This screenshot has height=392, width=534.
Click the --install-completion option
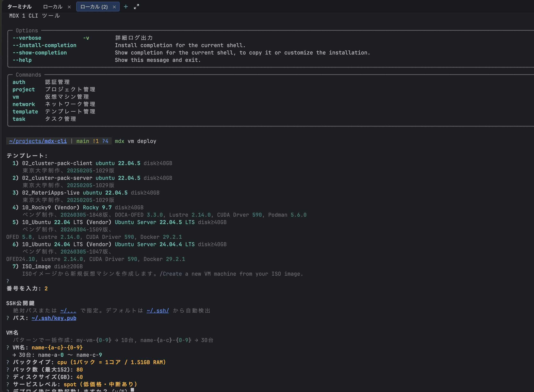point(44,45)
